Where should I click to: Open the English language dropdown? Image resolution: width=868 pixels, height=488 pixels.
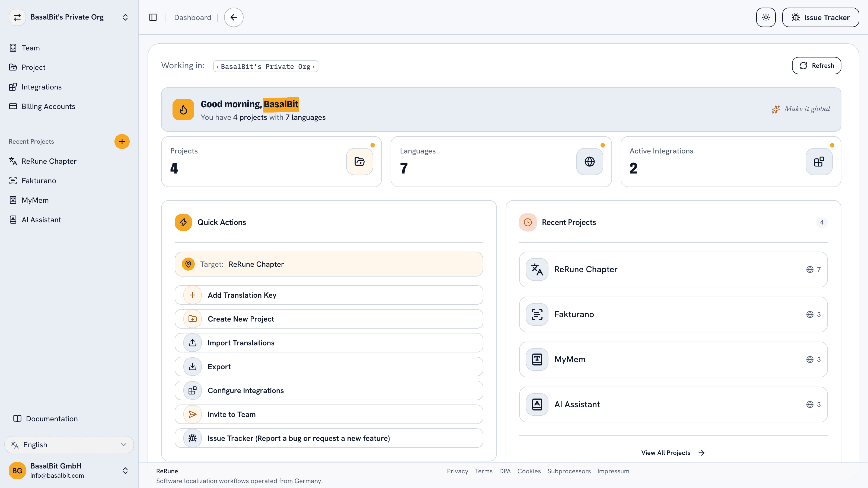69,445
